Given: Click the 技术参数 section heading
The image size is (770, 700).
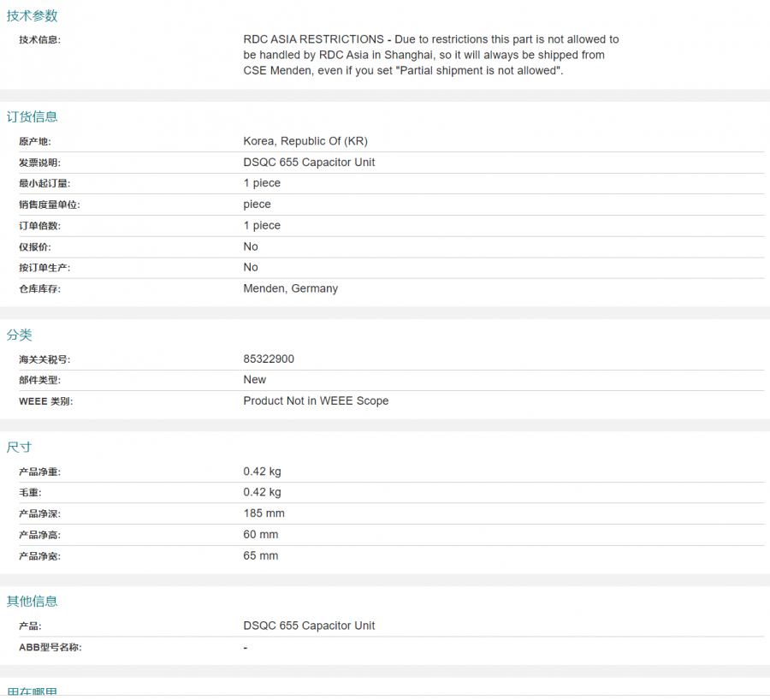Looking at the screenshot, I should click(x=32, y=15).
